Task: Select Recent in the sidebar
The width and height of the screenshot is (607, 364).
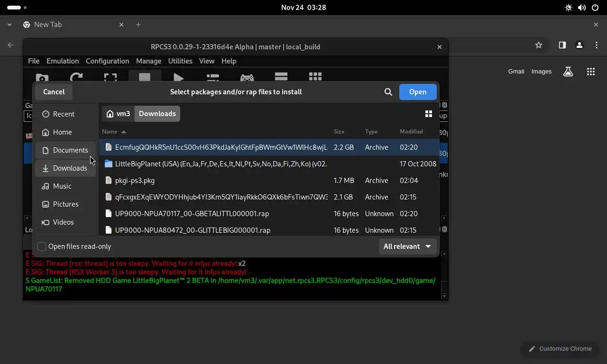Action: pyautogui.click(x=65, y=114)
